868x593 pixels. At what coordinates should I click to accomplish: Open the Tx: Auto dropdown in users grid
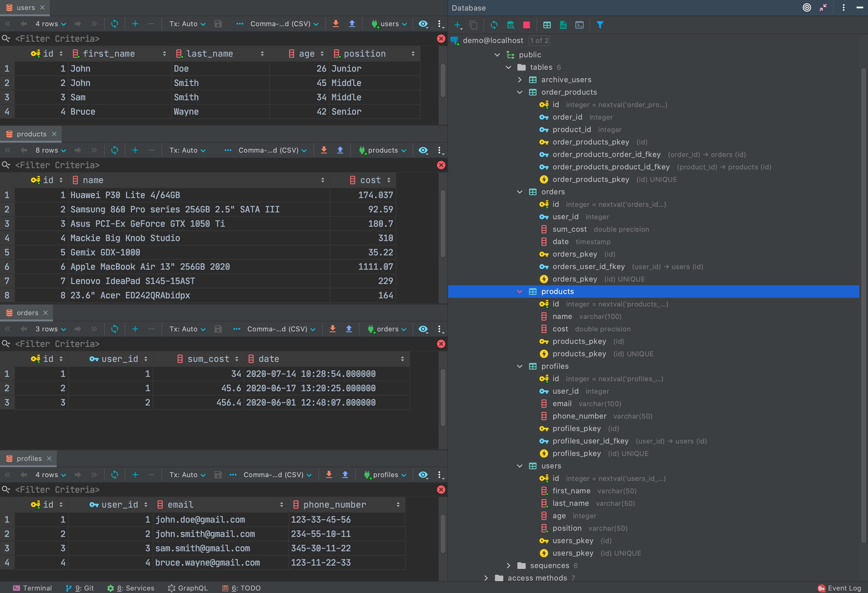pyautogui.click(x=187, y=24)
